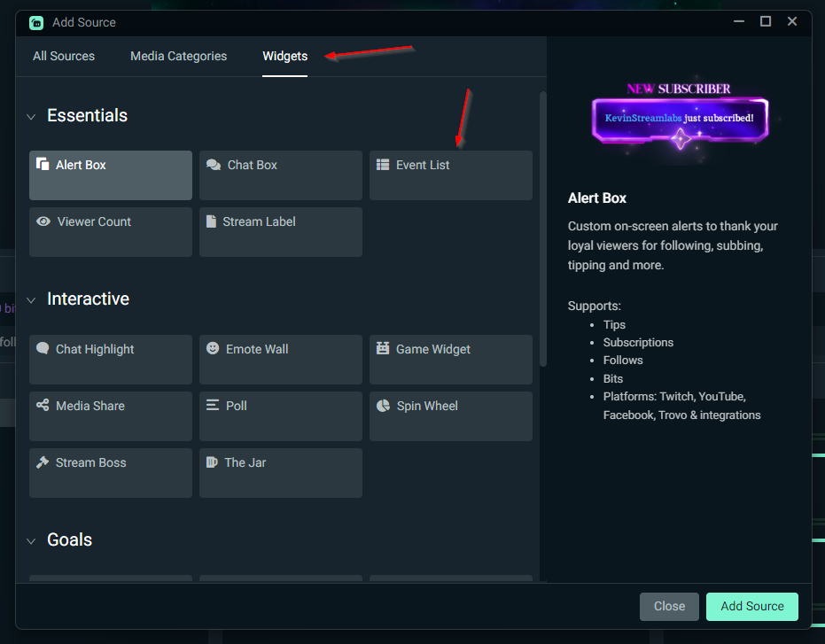Select the Poll widget
Image resolution: width=825 pixels, height=644 pixels.
click(x=280, y=415)
